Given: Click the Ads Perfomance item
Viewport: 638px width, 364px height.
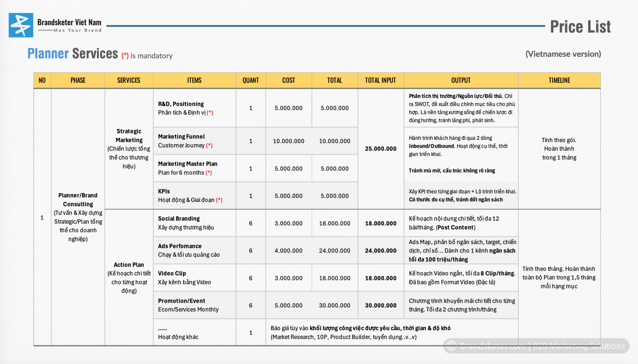Looking at the screenshot, I should (194, 250).
